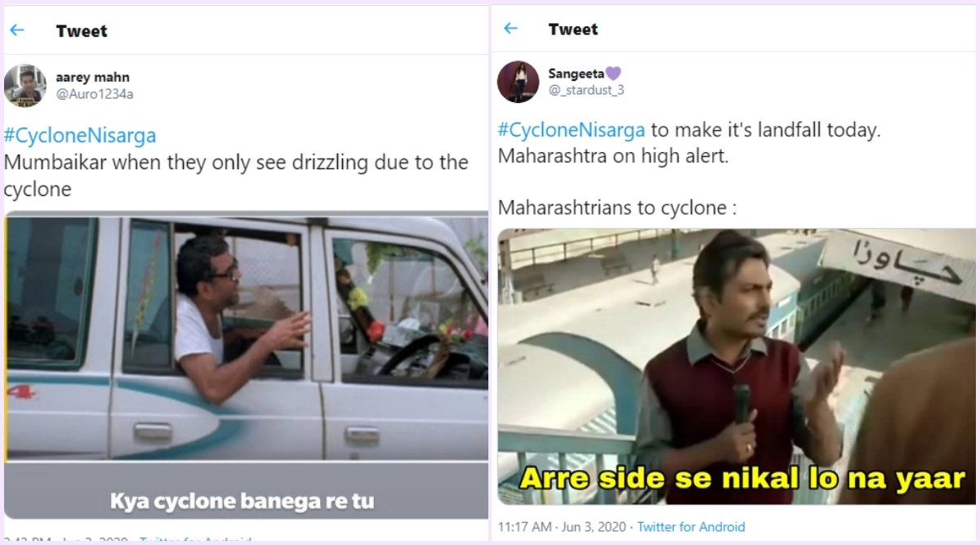The image size is (980, 545).
Task: Click the Jun 3, 2020 date
Action: (x=598, y=527)
